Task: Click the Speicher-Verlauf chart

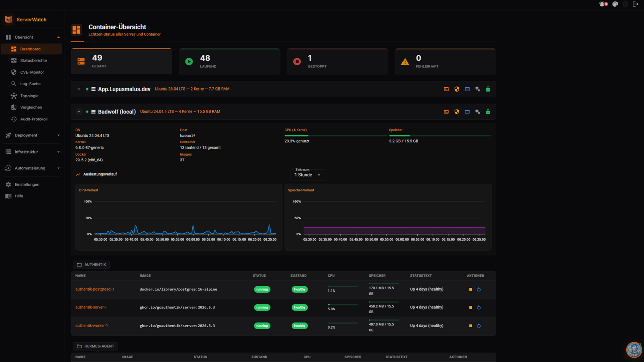Action: (388, 217)
